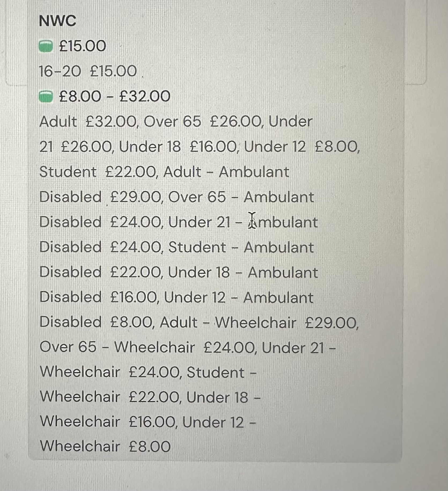Select the 16-20 £15.00 price line

88,71
